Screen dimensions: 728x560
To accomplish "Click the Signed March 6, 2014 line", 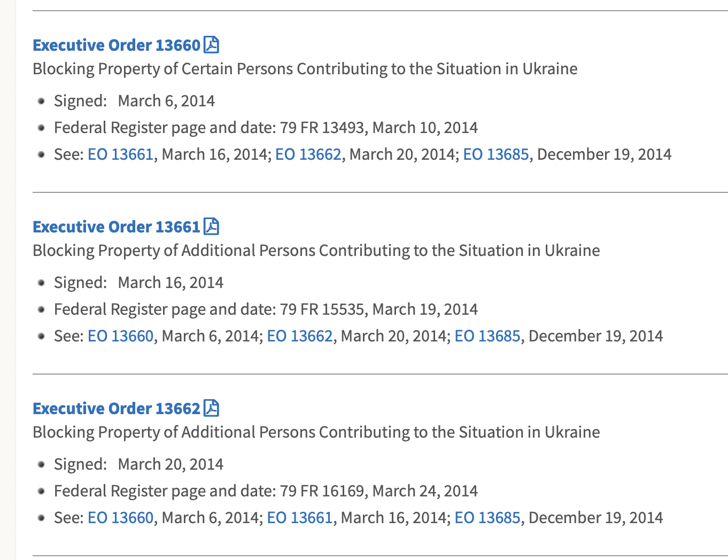I will 134,101.
